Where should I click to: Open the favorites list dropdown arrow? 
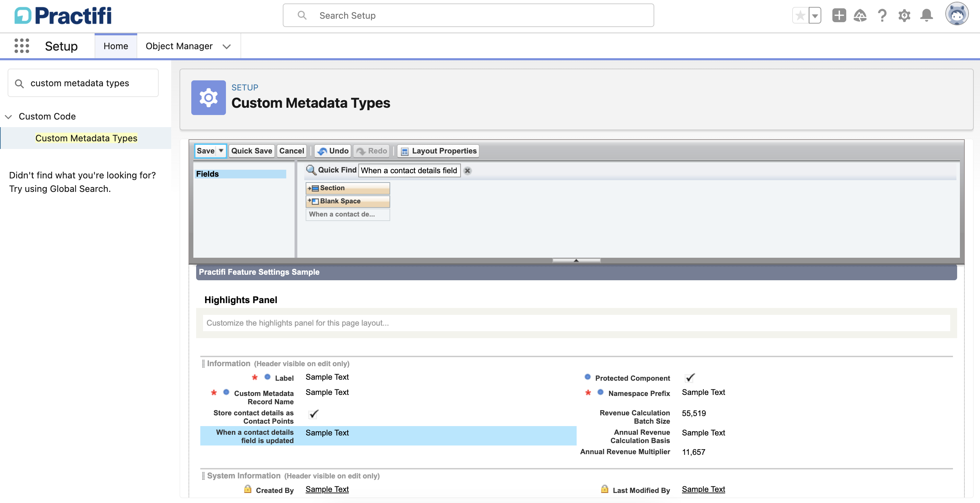[x=814, y=16]
